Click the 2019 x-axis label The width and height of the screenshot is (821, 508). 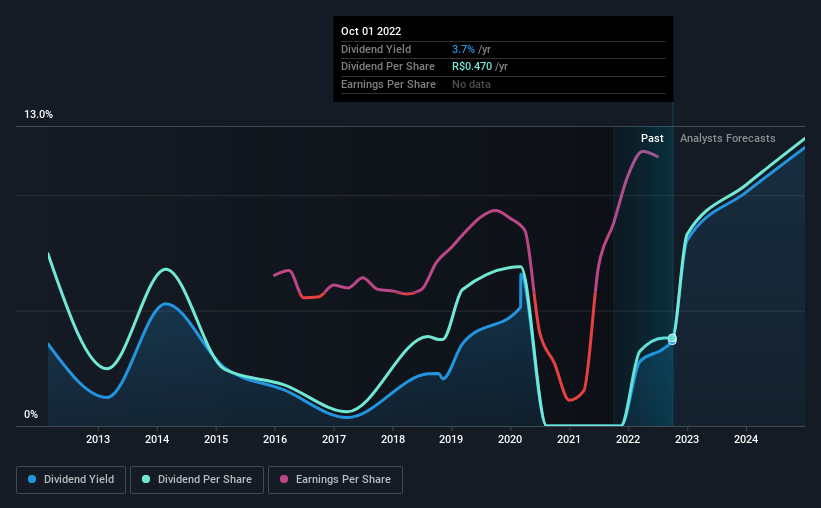pos(451,439)
